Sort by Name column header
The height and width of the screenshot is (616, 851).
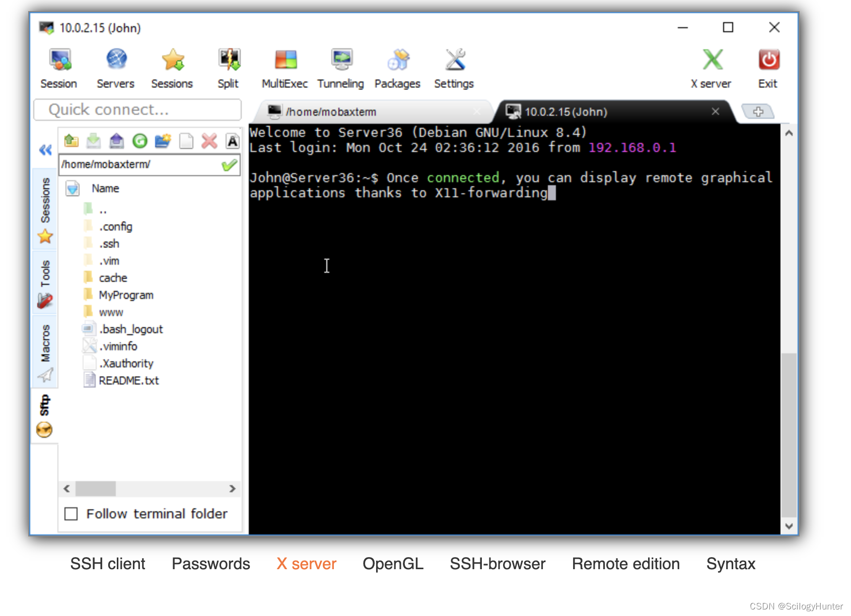pyautogui.click(x=105, y=189)
